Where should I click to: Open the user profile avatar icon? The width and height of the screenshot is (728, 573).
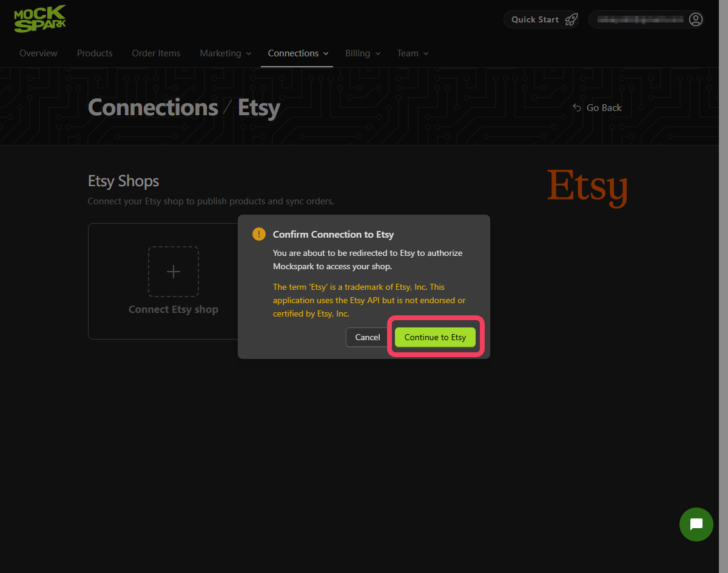tap(696, 19)
